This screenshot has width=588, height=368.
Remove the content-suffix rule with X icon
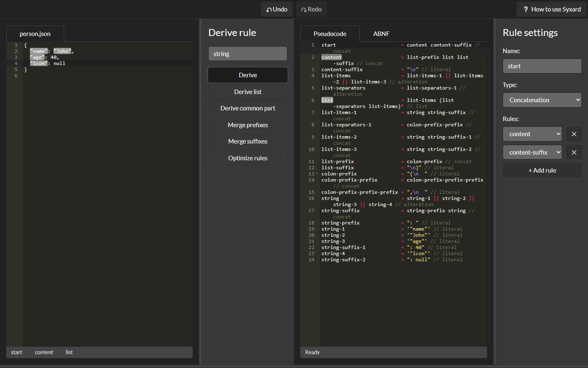(574, 153)
